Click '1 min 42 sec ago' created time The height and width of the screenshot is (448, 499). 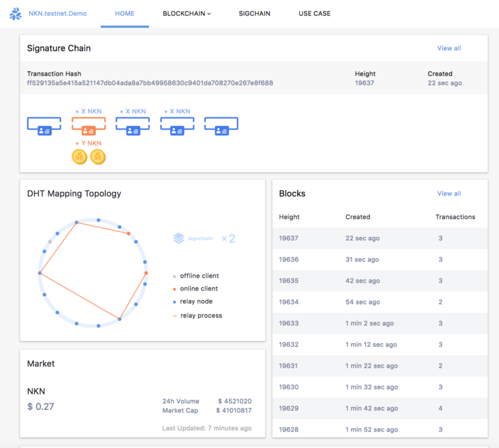pos(372,409)
